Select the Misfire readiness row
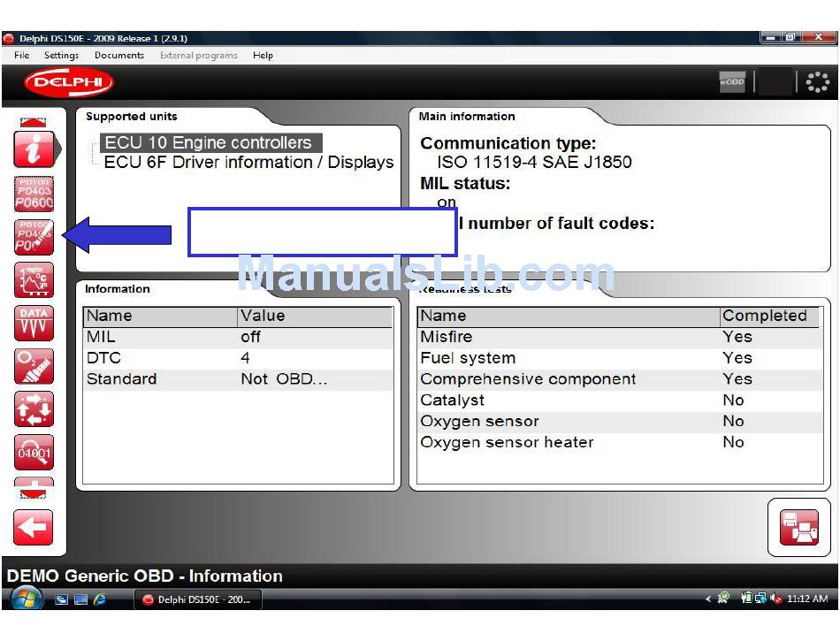 click(620, 337)
